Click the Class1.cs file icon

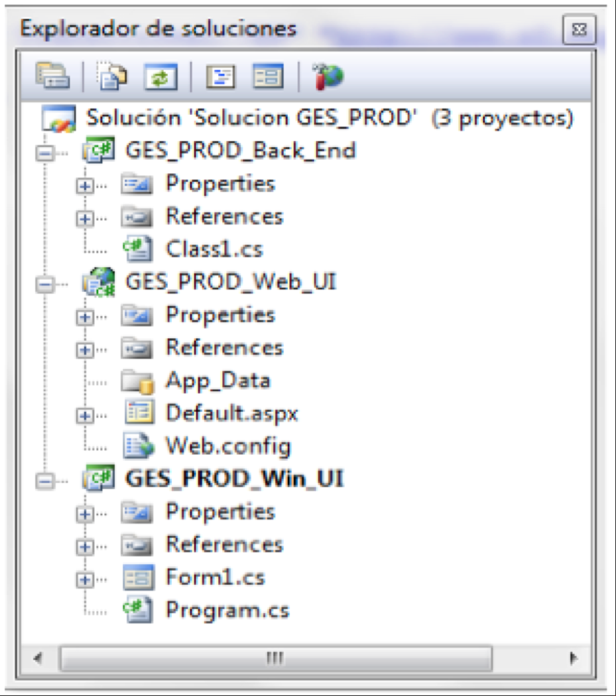[x=138, y=248]
